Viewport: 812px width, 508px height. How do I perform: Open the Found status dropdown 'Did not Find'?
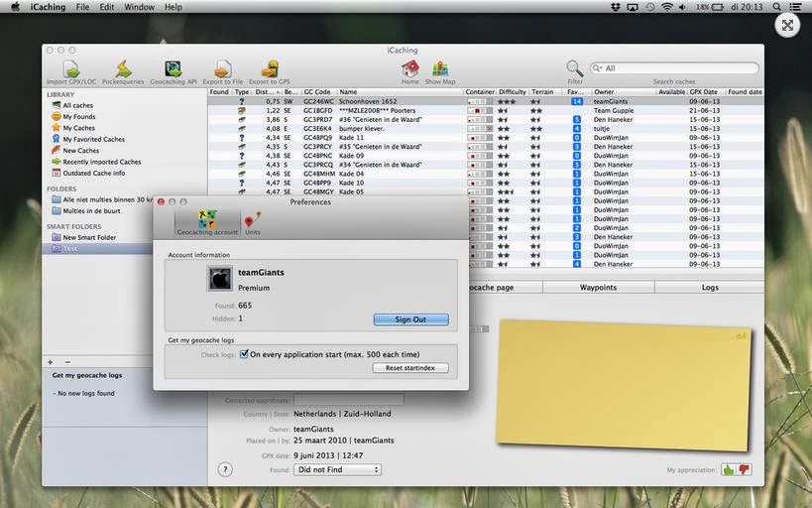[x=338, y=469]
